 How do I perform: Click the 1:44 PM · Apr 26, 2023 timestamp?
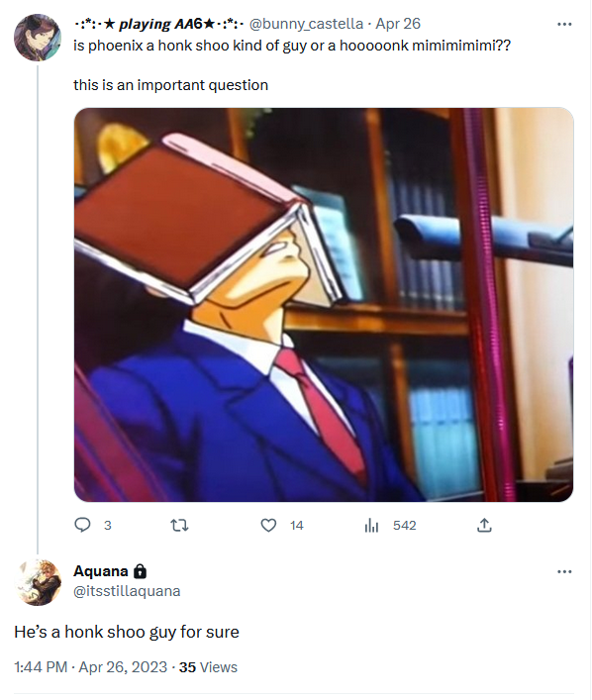pos(91,667)
